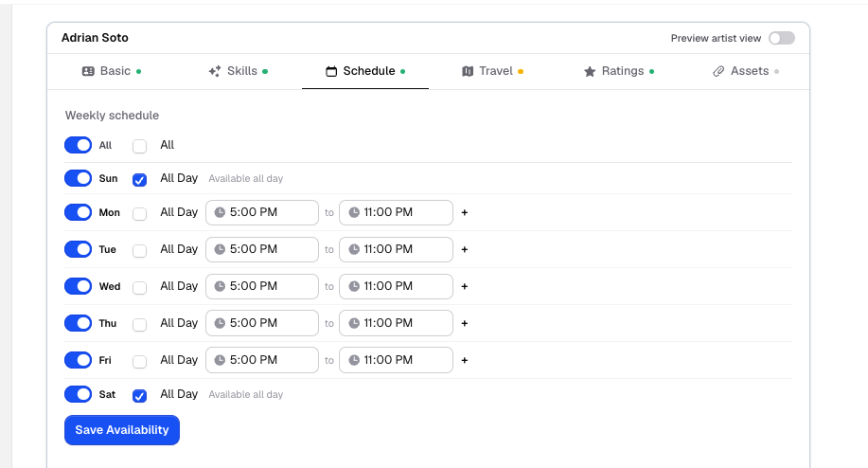Click clock icon in Monday start time

[x=220, y=212]
